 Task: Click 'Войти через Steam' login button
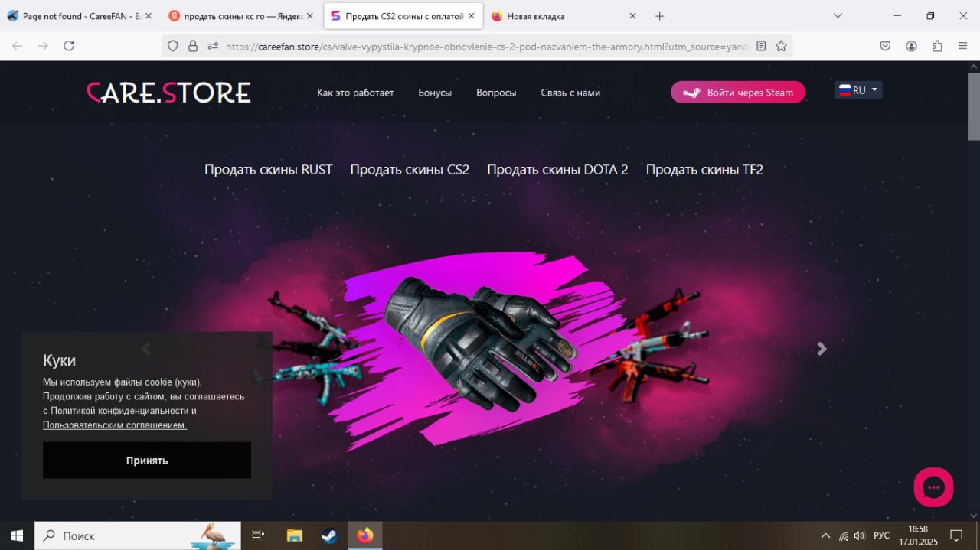(x=738, y=93)
